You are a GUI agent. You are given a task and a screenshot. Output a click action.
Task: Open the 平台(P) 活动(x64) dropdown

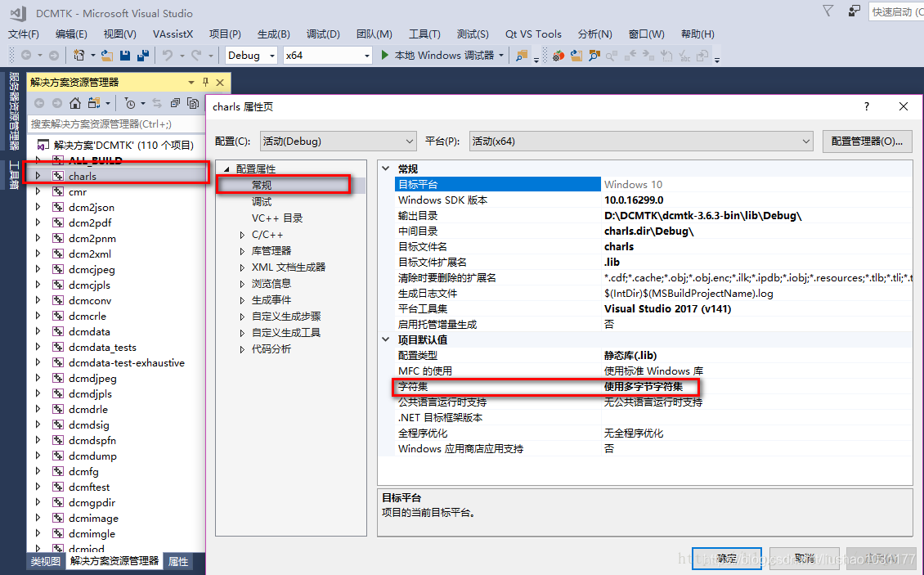pos(641,142)
